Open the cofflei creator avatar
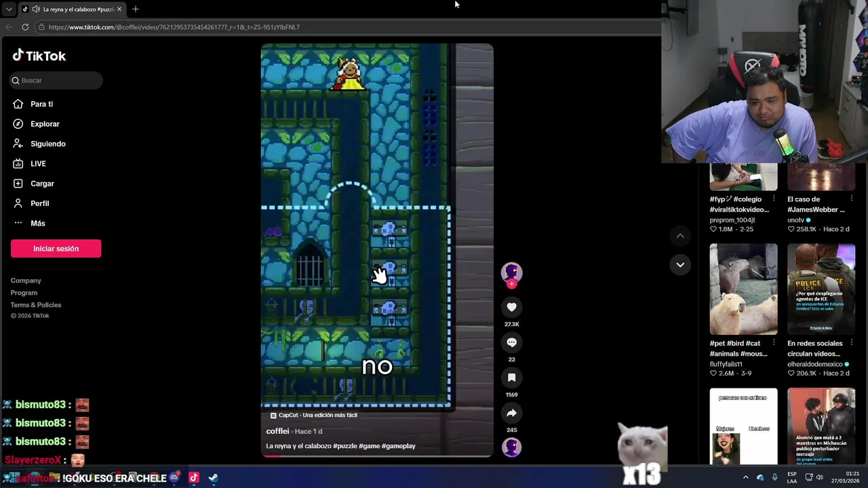868x488 pixels. [x=511, y=272]
